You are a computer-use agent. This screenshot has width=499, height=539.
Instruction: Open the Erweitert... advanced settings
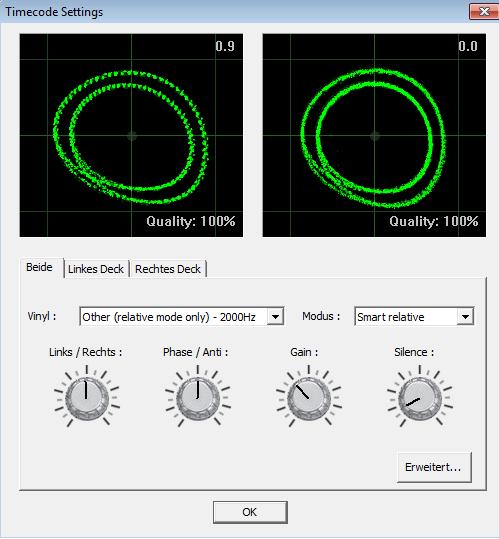[434, 468]
